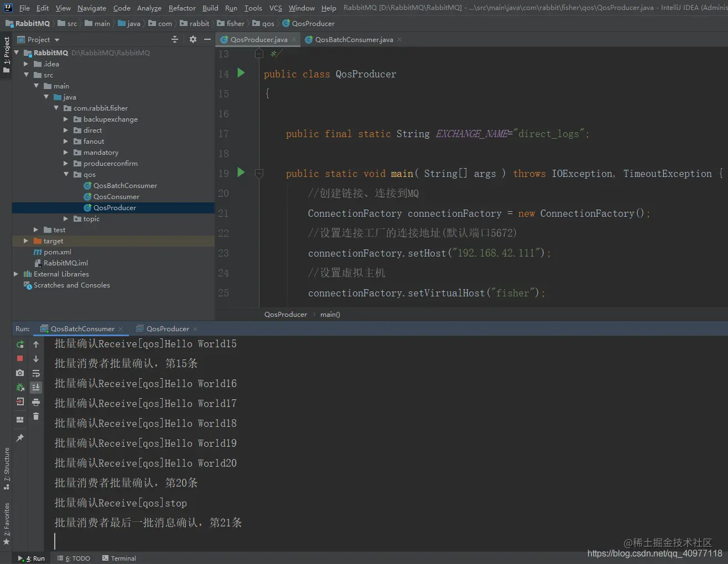The image size is (728, 564).
Task: Open the File menu
Action: (x=24, y=8)
